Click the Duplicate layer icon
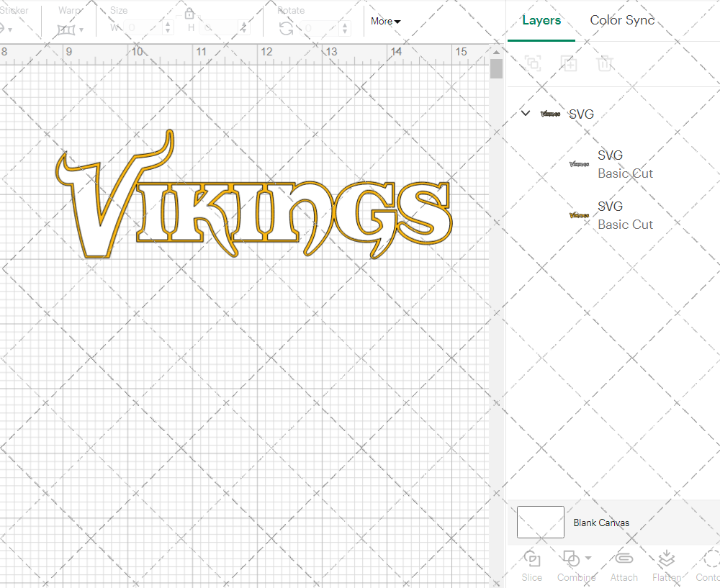The image size is (720, 588). [569, 63]
